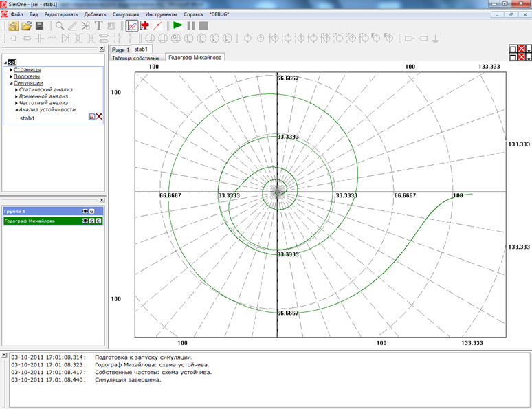532x409 pixels.
Task: Select the stab1 tree item
Action: [x=27, y=118]
